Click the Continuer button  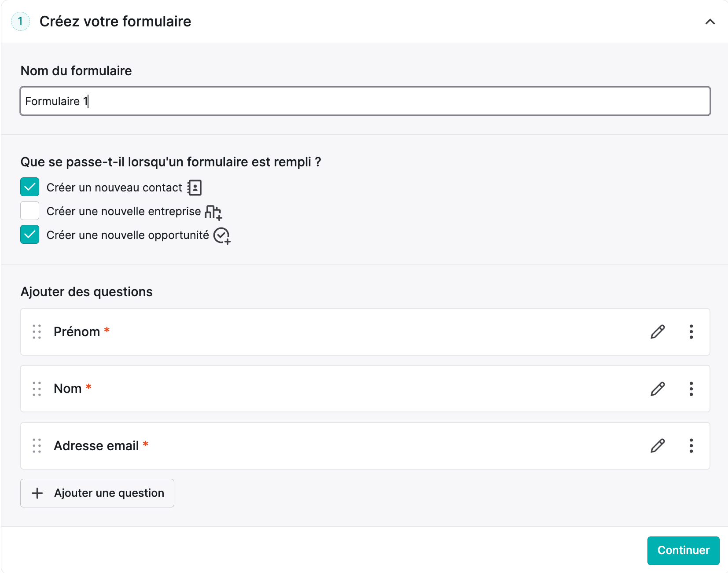tap(683, 551)
